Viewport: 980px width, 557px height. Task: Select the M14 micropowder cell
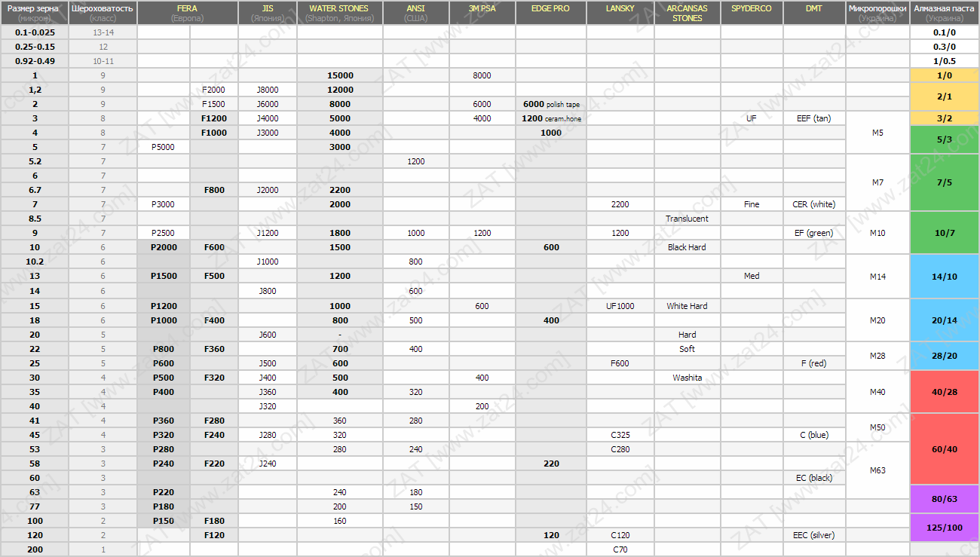(x=877, y=277)
